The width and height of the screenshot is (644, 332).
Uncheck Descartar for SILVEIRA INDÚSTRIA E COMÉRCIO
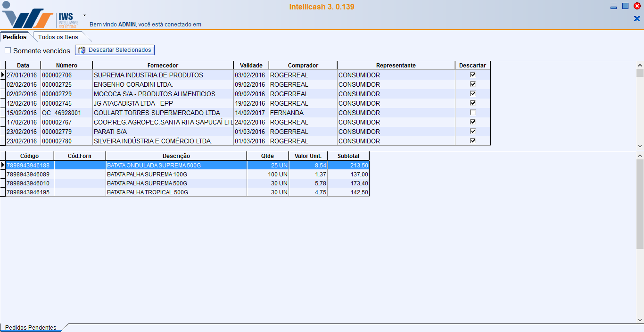473,141
